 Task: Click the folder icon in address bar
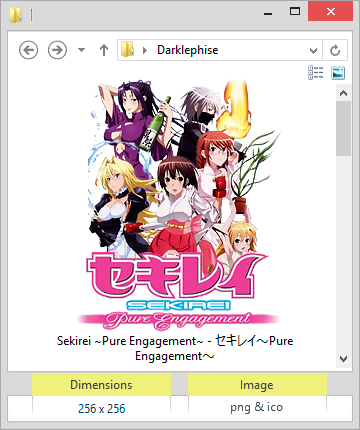point(127,50)
